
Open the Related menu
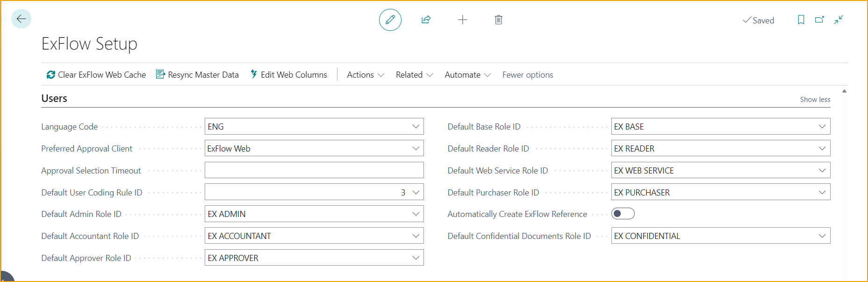(414, 75)
